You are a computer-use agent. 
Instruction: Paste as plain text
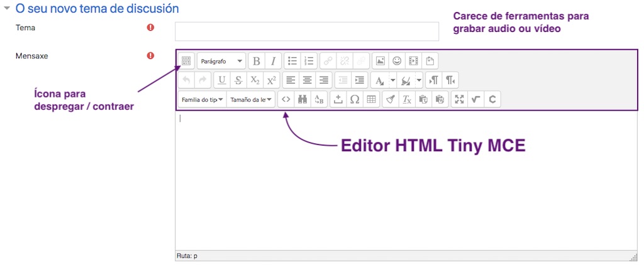(423, 99)
